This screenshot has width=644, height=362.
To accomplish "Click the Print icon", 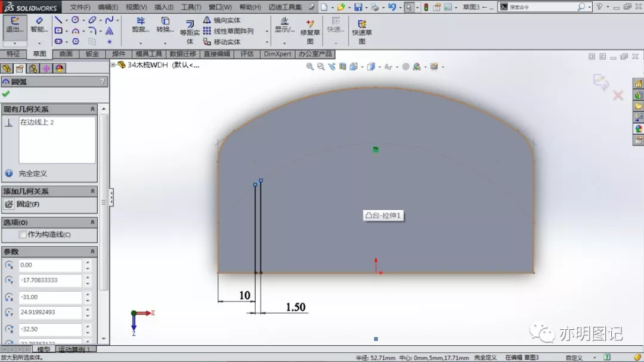I will click(x=374, y=7).
